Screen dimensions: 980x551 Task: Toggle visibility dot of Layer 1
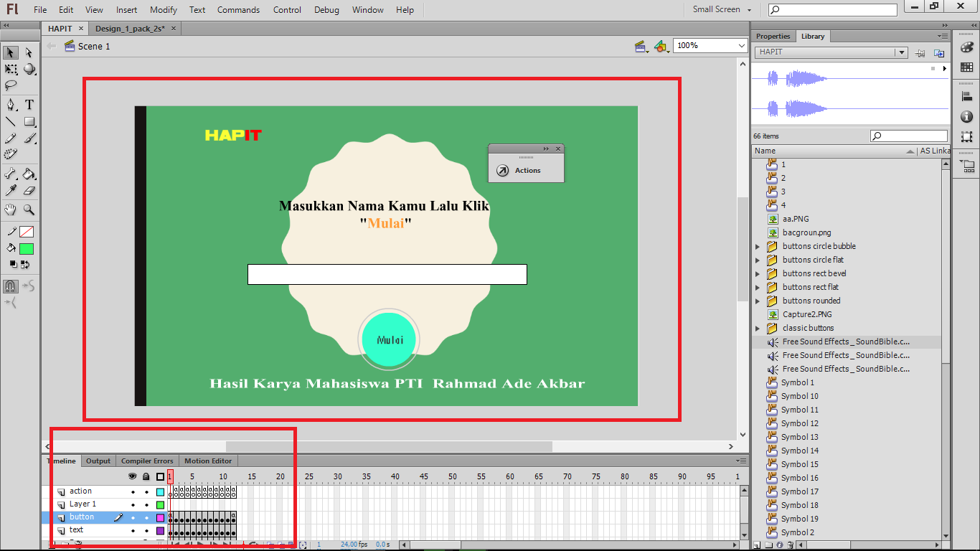[x=132, y=505]
